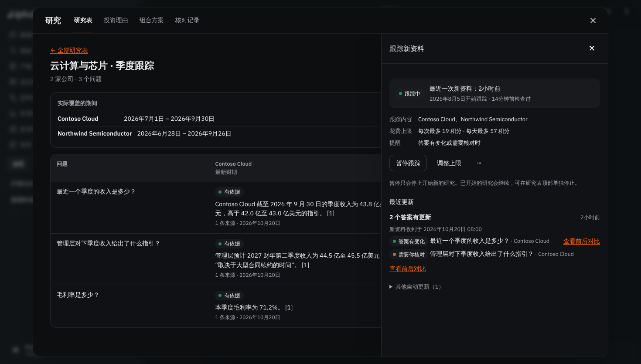641x364 pixels.
Task: Click the 需要你核对 status badge
Action: pyautogui.click(x=409, y=255)
